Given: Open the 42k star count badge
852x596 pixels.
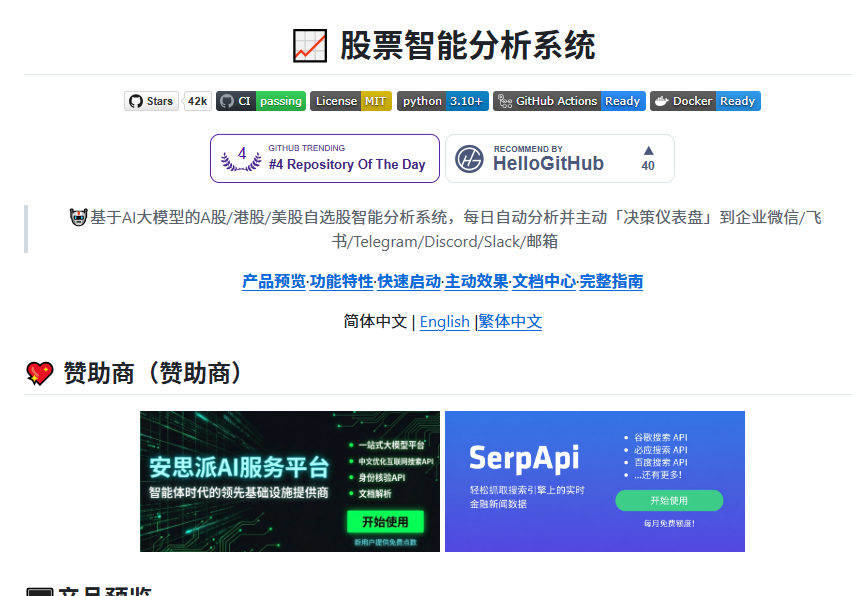Looking at the screenshot, I should pyautogui.click(x=197, y=101).
